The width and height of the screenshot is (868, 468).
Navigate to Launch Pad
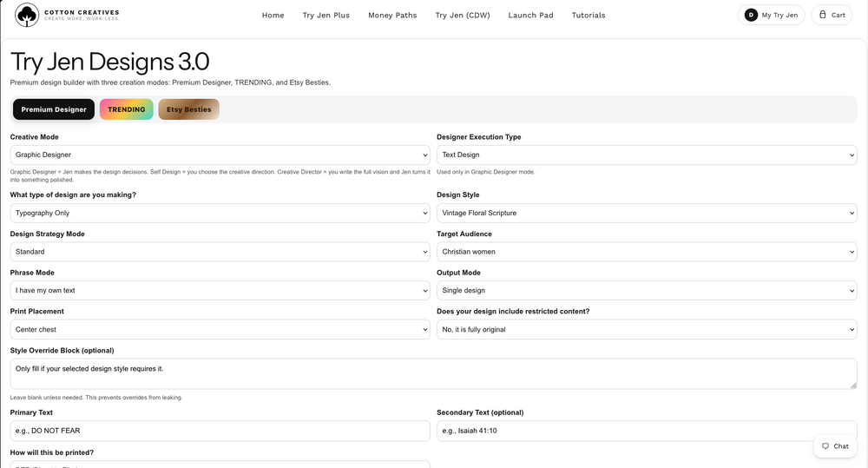tap(530, 16)
